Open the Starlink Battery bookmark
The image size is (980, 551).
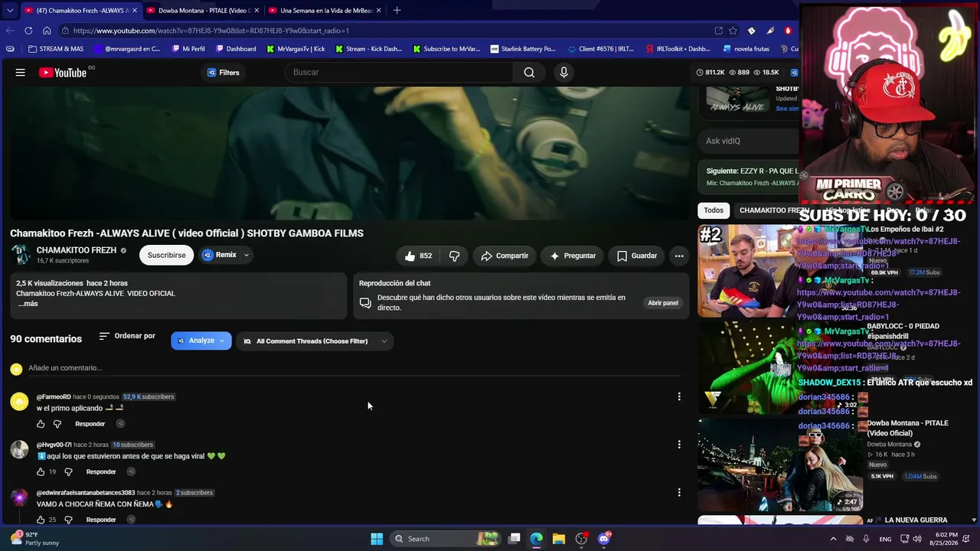pyautogui.click(x=523, y=49)
